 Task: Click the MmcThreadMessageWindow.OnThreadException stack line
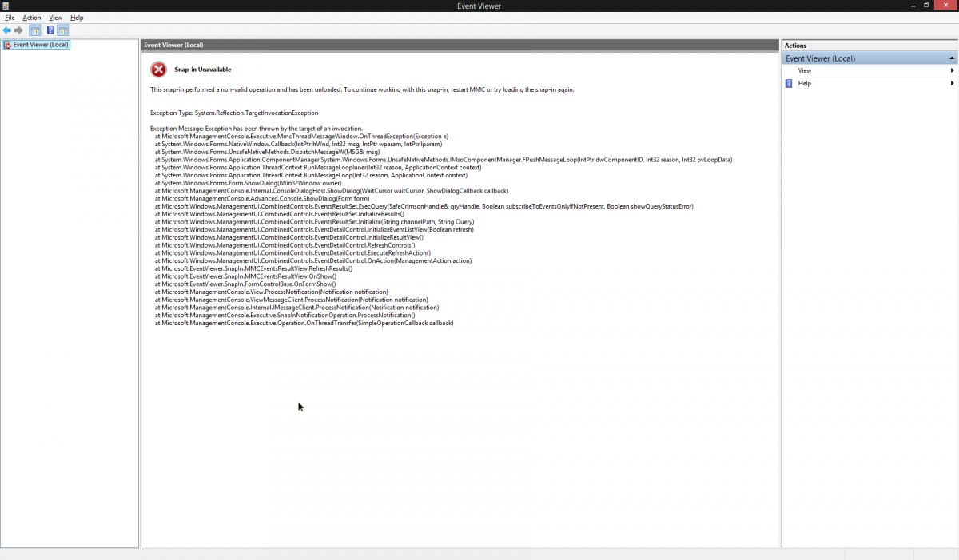click(x=302, y=137)
